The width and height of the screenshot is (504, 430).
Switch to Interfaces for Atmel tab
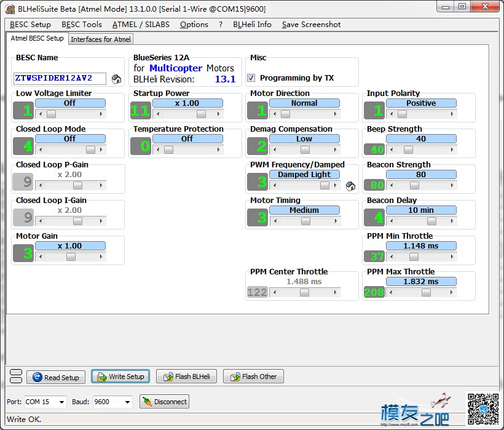[101, 39]
